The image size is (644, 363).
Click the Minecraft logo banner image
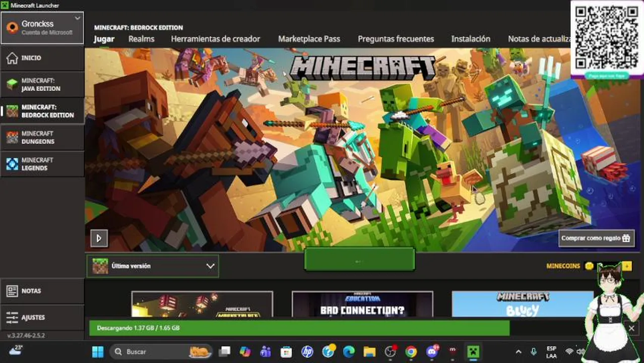tap(362, 67)
